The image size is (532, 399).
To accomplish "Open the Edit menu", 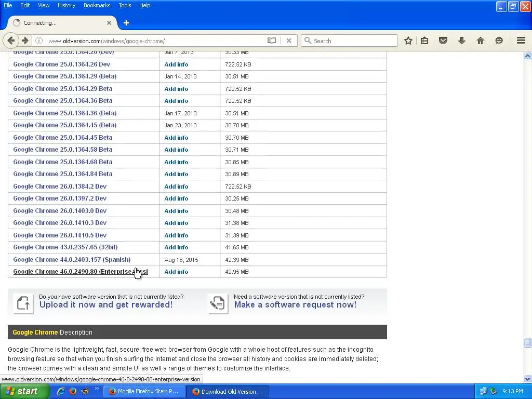I will [x=25, y=5].
